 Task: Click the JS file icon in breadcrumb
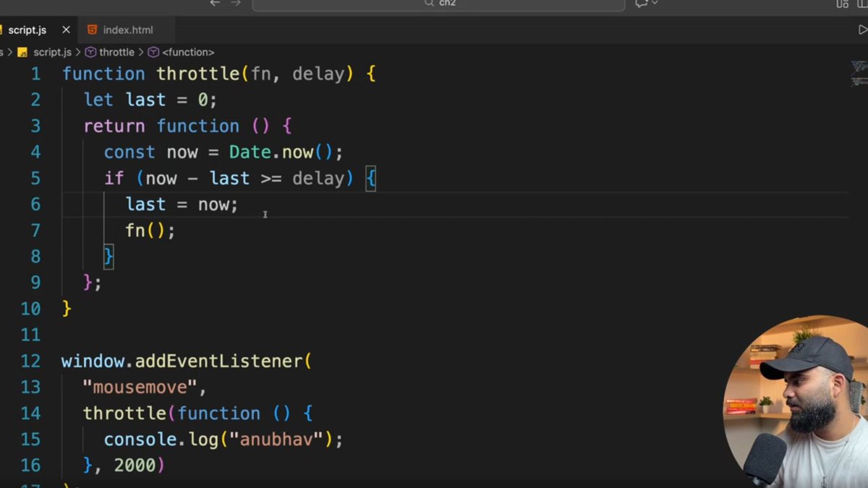click(22, 52)
